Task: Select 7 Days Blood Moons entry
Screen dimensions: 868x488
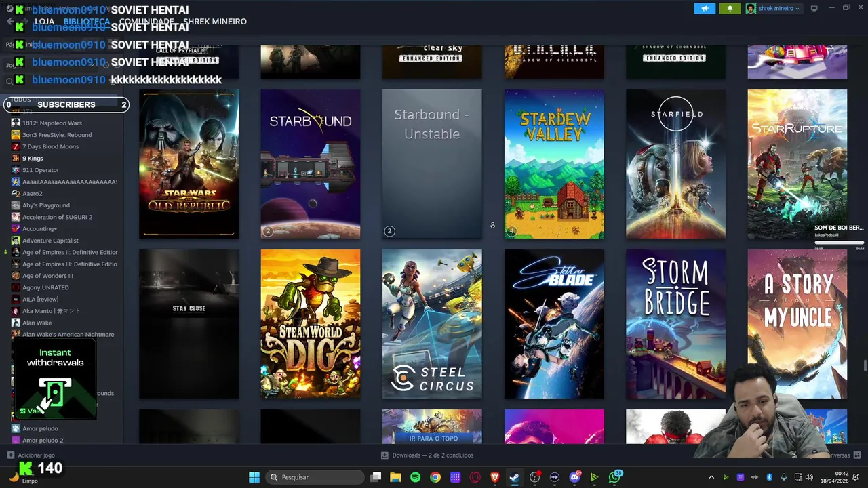Action: point(50,146)
